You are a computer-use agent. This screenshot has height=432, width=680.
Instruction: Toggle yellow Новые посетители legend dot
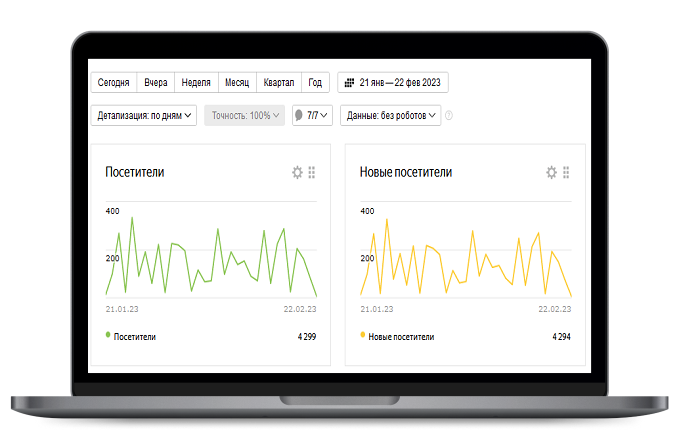pyautogui.click(x=363, y=334)
